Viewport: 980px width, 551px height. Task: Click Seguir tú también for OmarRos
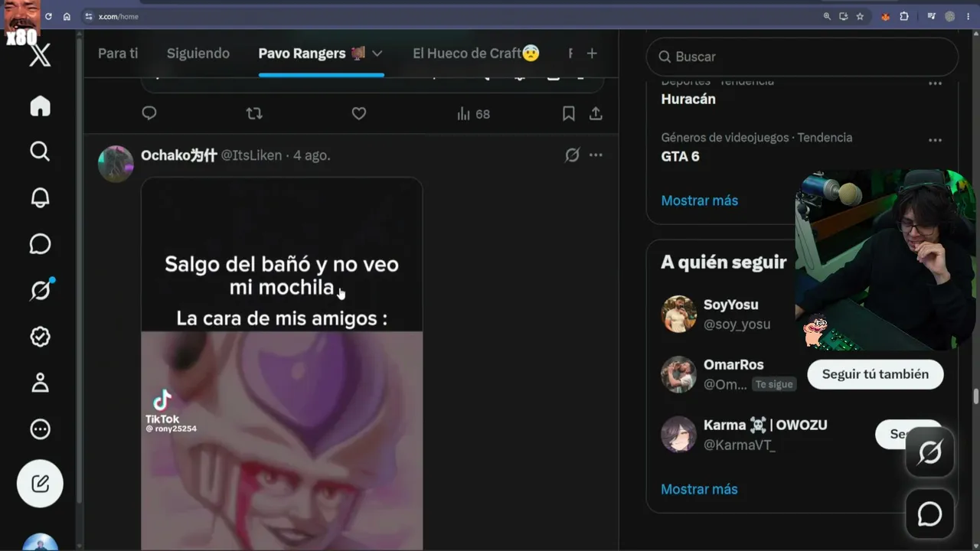coord(875,374)
